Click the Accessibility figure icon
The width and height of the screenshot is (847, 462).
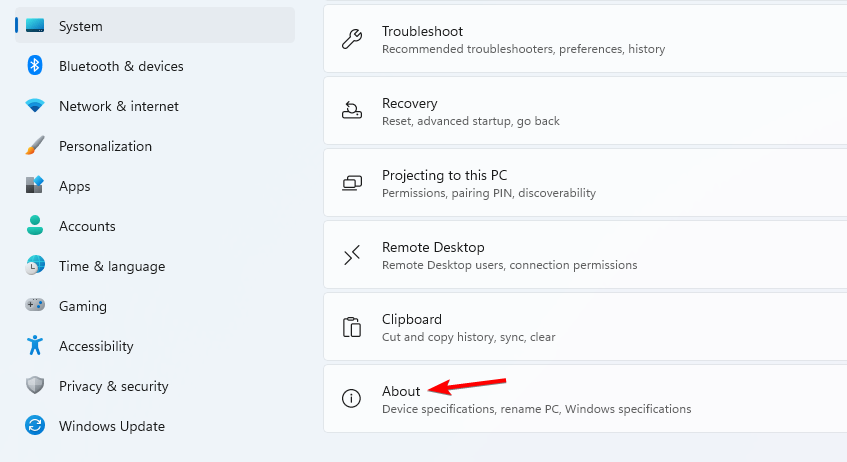click(35, 345)
